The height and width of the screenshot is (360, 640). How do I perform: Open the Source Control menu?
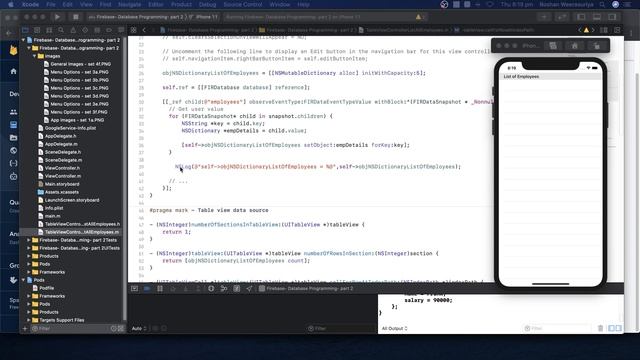click(x=243, y=4)
